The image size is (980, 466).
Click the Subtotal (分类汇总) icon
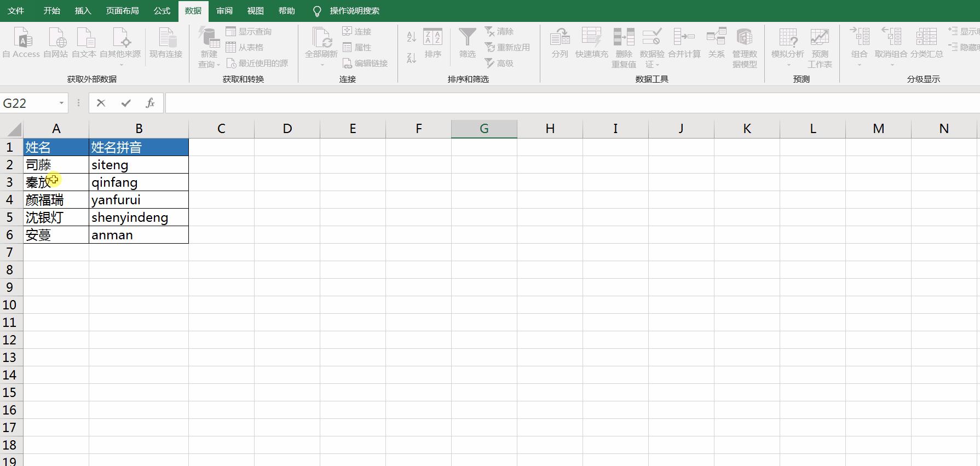pos(926,38)
